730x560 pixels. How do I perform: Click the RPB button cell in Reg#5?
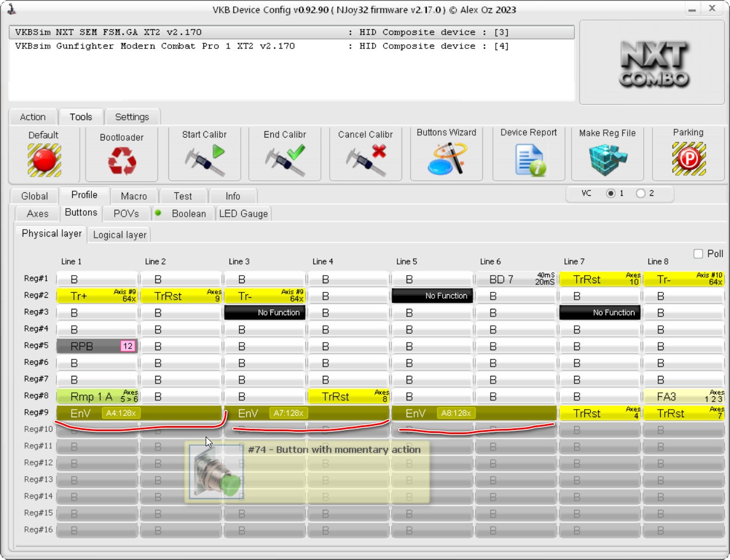click(x=97, y=346)
